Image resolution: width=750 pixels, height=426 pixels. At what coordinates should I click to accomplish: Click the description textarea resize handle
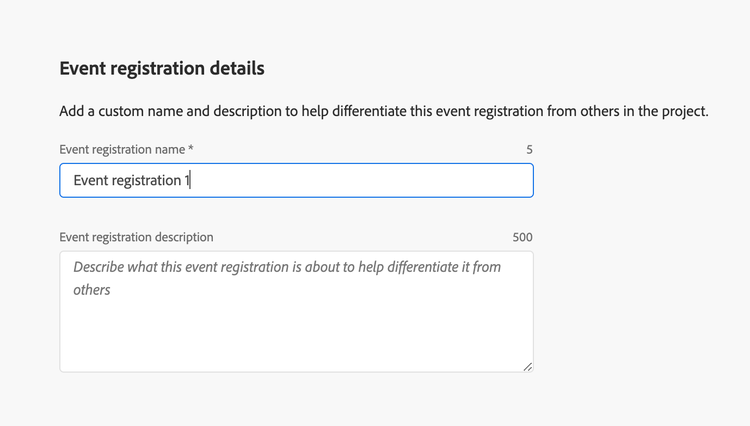click(527, 366)
